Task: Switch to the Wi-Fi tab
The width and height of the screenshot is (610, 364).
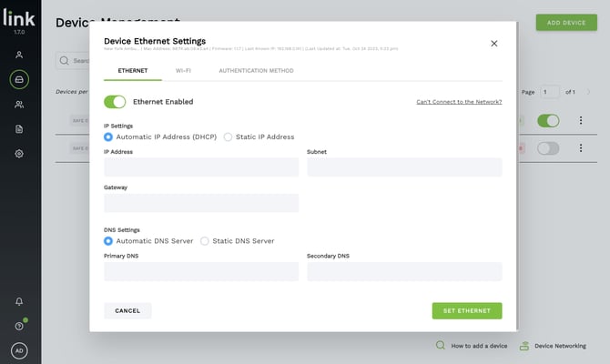Action: [x=183, y=71]
